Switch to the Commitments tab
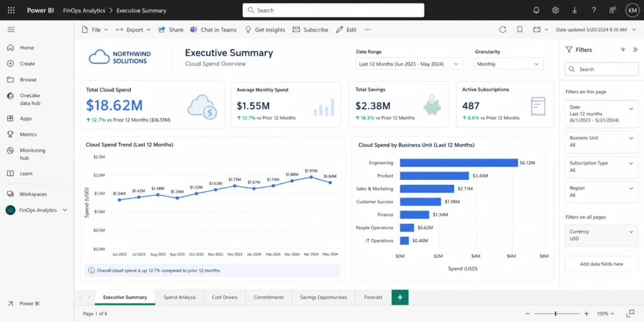644x322 pixels. pyautogui.click(x=269, y=297)
